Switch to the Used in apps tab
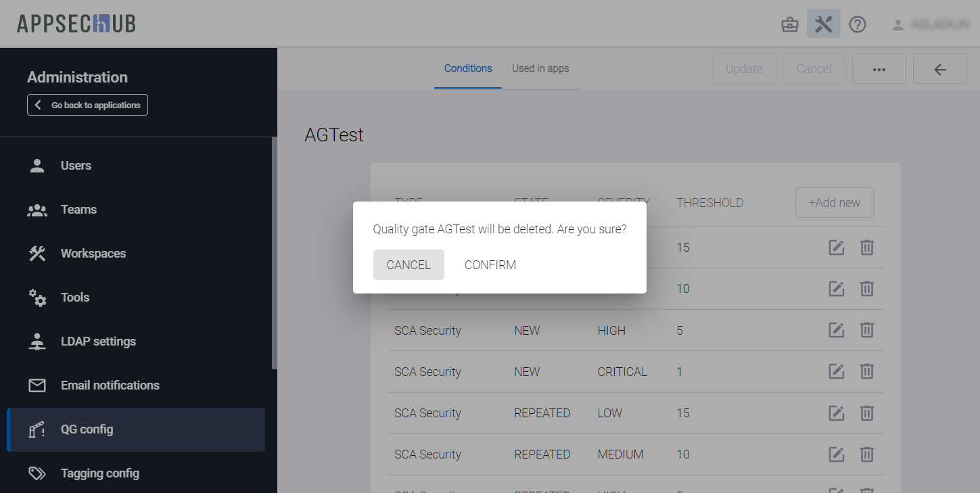The image size is (980, 493). point(540,68)
